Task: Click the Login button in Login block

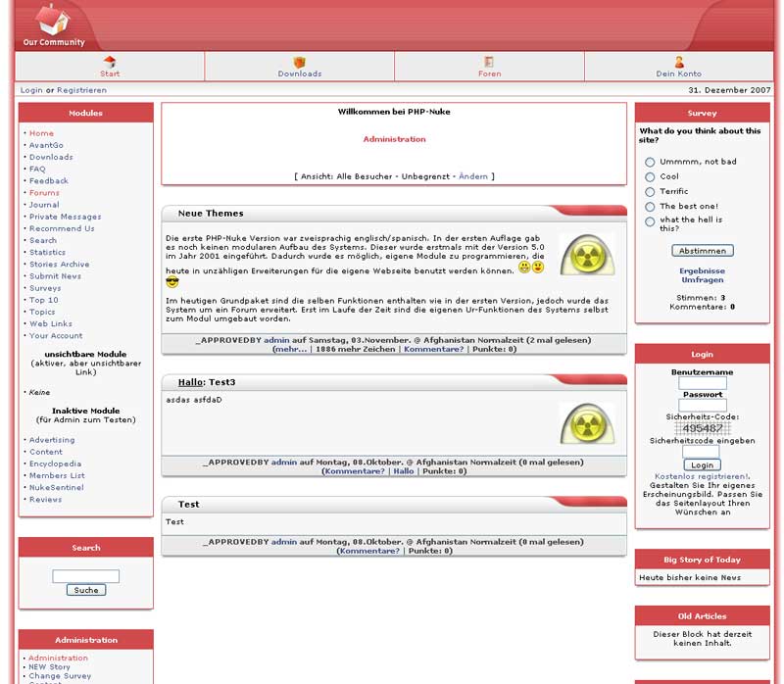Action: [x=702, y=465]
